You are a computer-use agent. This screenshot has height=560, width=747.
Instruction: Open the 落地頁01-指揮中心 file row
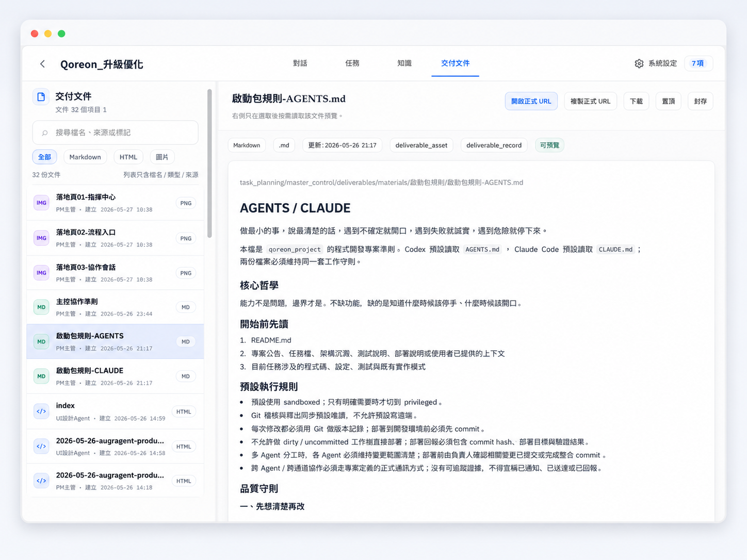coord(115,203)
